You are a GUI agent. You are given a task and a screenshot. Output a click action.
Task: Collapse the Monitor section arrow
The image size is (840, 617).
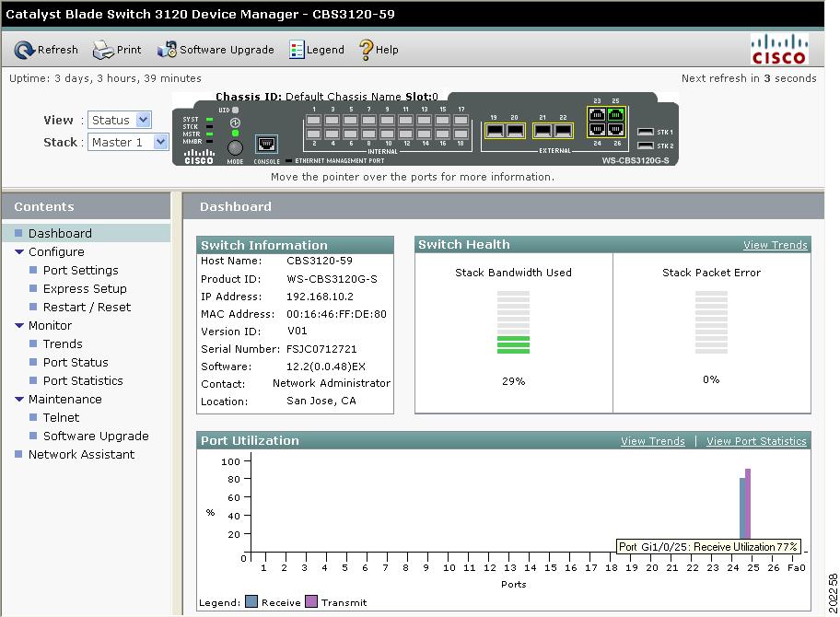tap(19, 326)
